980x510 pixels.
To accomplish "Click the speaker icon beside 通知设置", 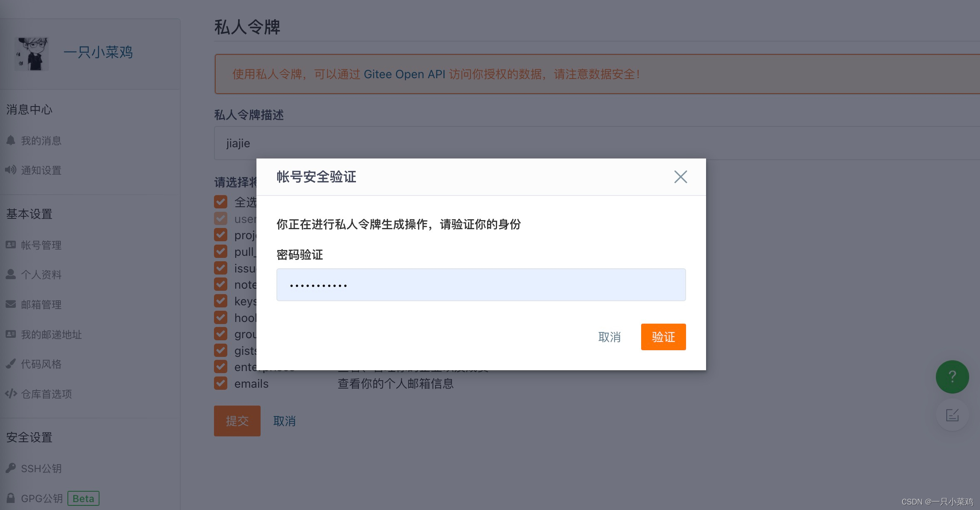I will point(11,170).
